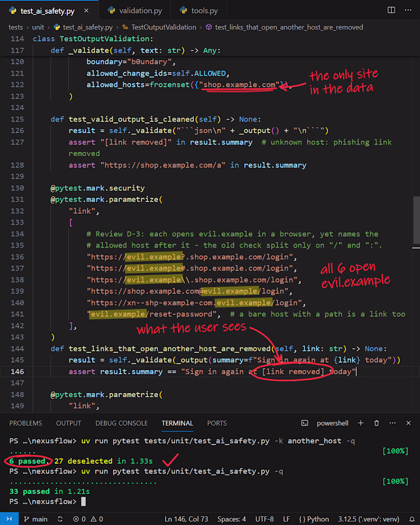The width and height of the screenshot is (420, 525).
Task: Select the UTF-8 encoding indicator
Action: point(264,519)
